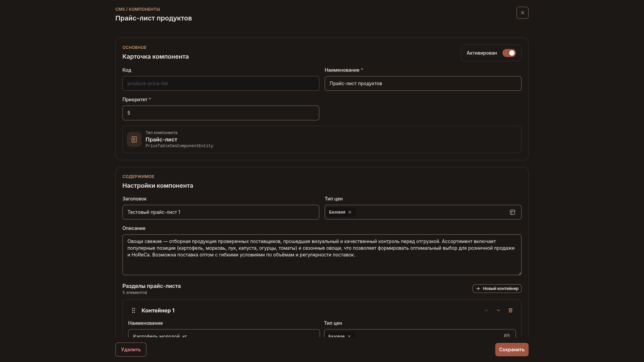Click the Контейнер 1 title
This screenshot has width=644, height=362.
158,311
